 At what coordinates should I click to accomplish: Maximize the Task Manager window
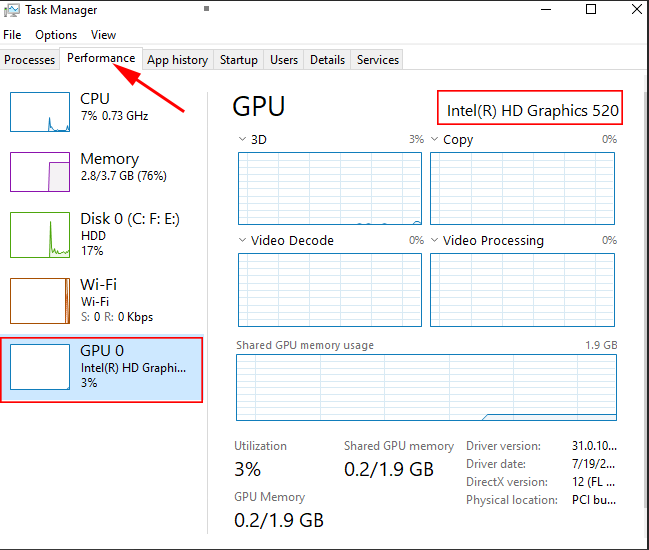point(591,9)
